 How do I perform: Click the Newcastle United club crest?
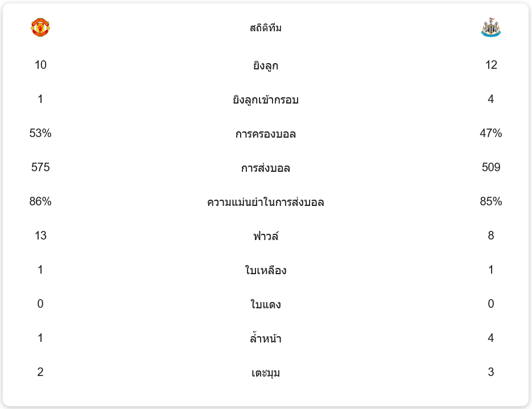[490, 28]
